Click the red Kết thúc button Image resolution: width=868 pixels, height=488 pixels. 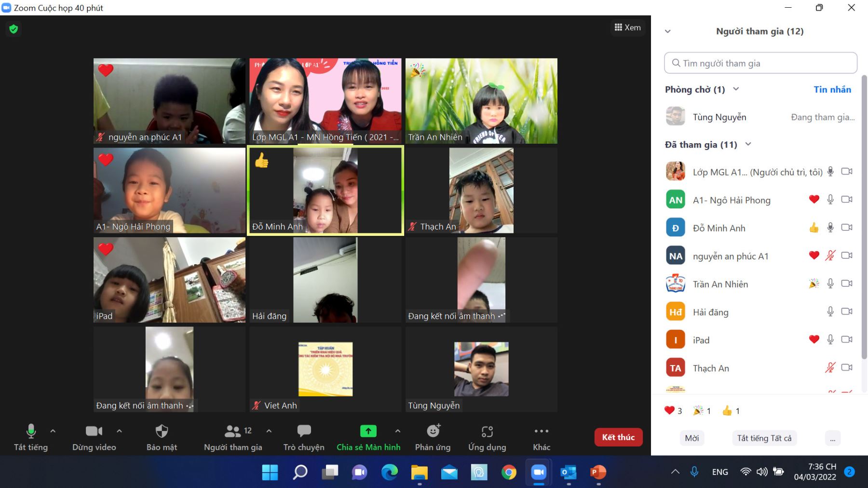pos(618,437)
